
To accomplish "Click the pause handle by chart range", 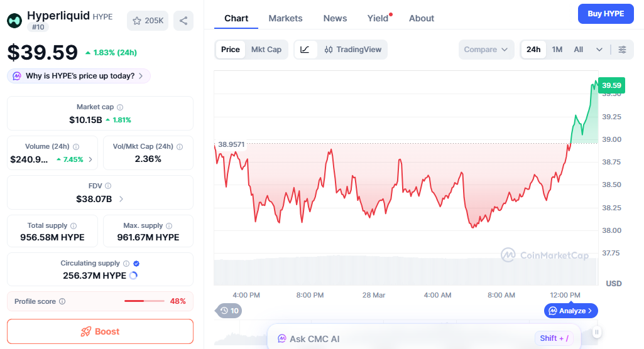I will pyautogui.click(x=597, y=332).
